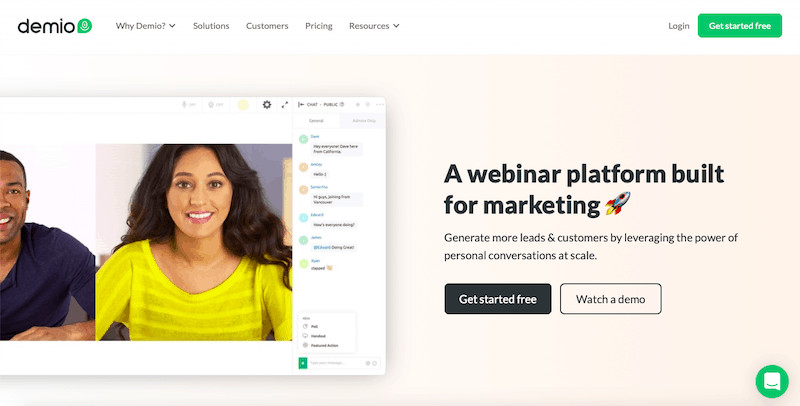Click the Login link
Image resolution: width=800 pixels, height=406 pixels.
pyautogui.click(x=679, y=26)
